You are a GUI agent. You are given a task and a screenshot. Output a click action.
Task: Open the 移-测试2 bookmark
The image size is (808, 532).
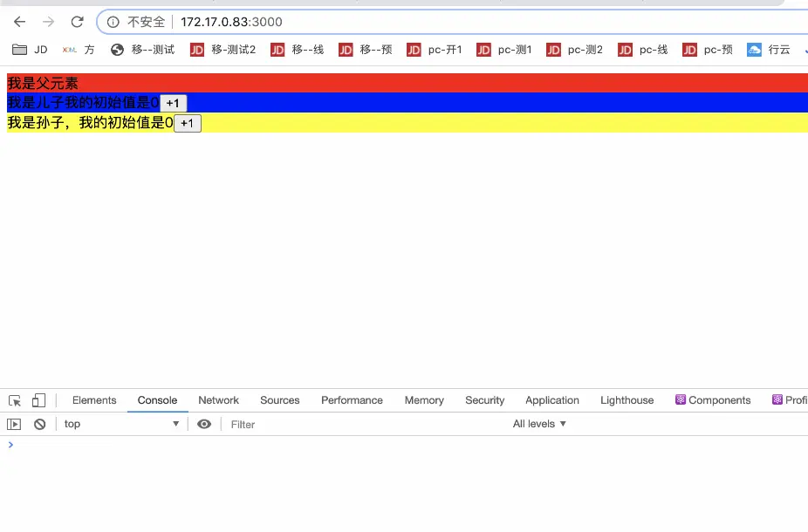pyautogui.click(x=223, y=50)
